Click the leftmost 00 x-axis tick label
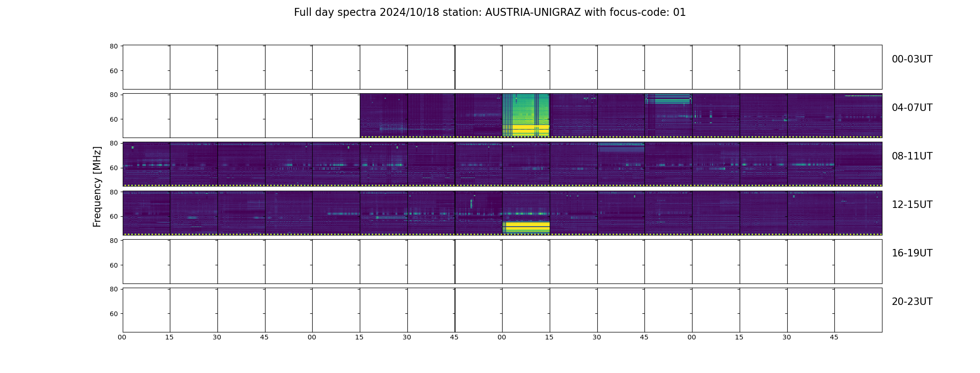 (122, 337)
